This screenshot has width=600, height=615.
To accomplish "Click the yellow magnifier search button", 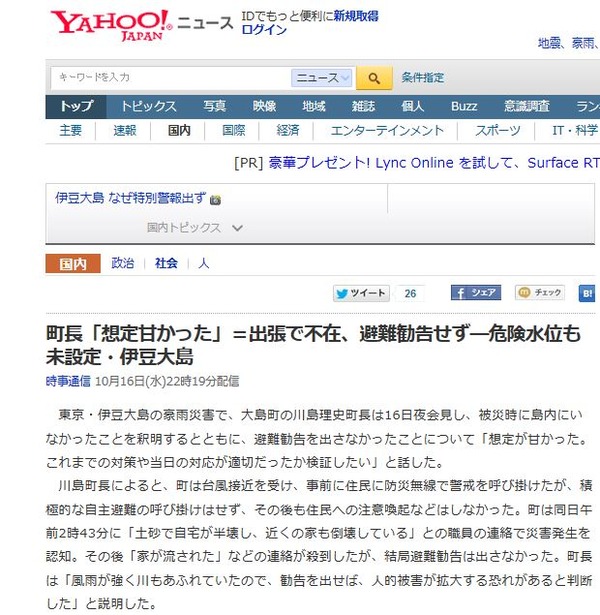I will (x=374, y=78).
